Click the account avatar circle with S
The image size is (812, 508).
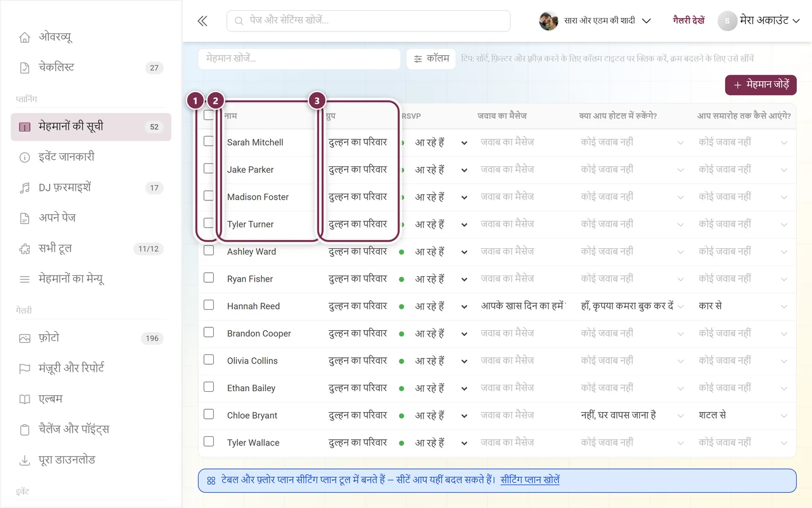[x=727, y=21]
